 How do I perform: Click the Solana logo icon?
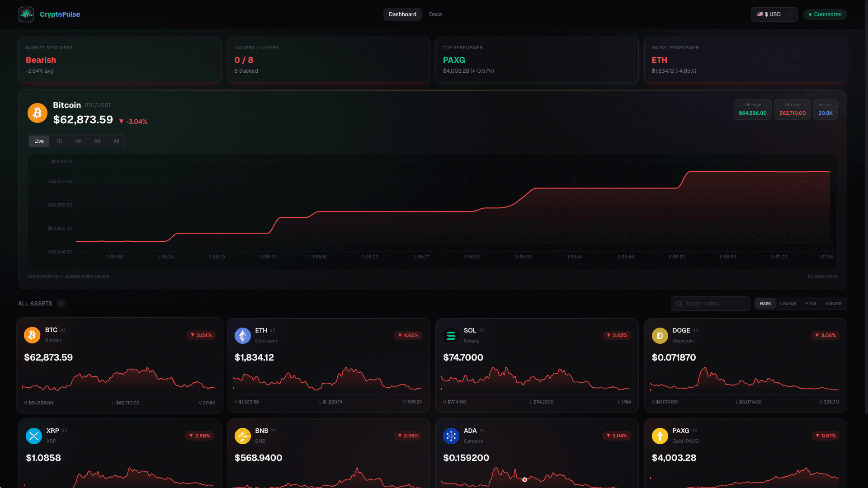pos(451,336)
